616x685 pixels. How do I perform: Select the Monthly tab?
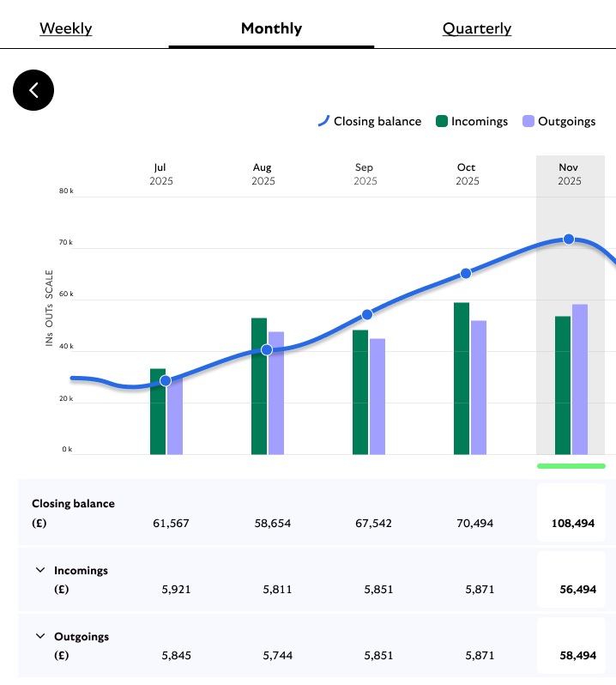(271, 28)
